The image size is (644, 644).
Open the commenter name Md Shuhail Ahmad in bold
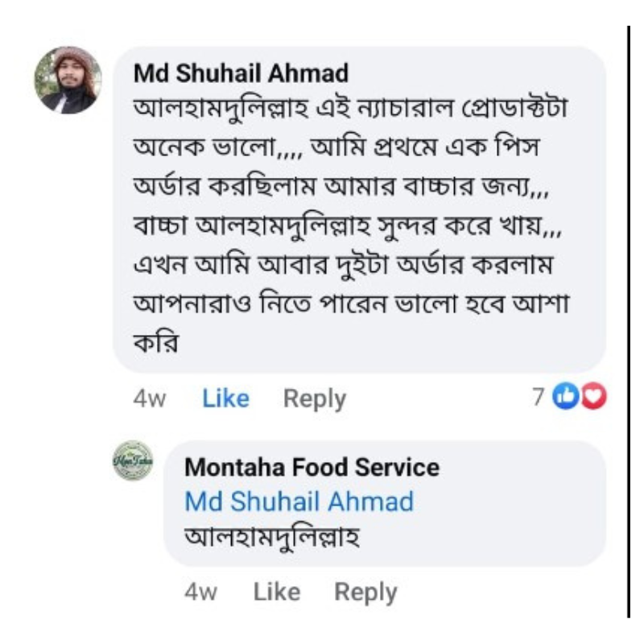click(241, 73)
